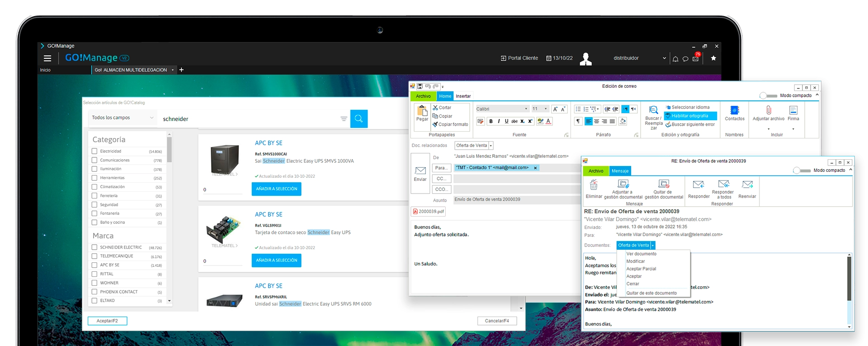Expand the Adjuntar archivo dropdown arrow
This screenshot has width=868, height=346.
[769, 129]
